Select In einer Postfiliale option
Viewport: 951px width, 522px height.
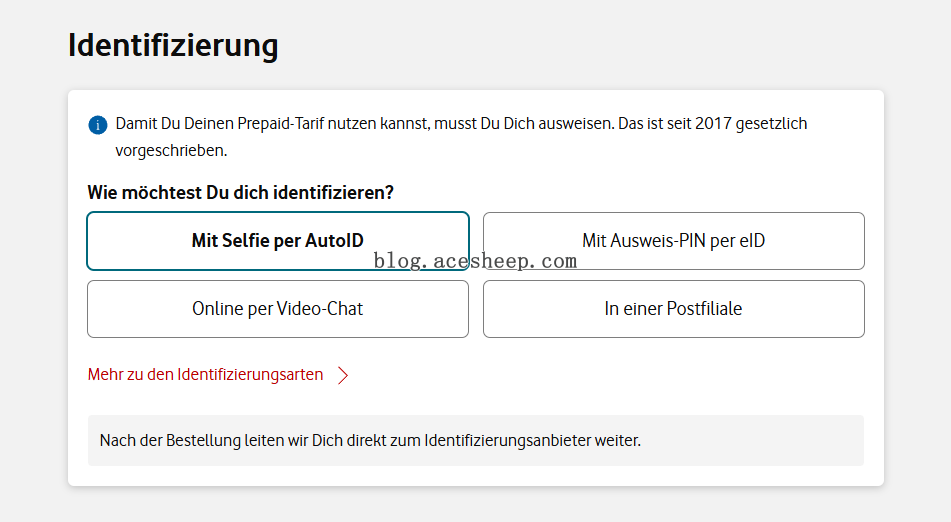click(x=673, y=309)
